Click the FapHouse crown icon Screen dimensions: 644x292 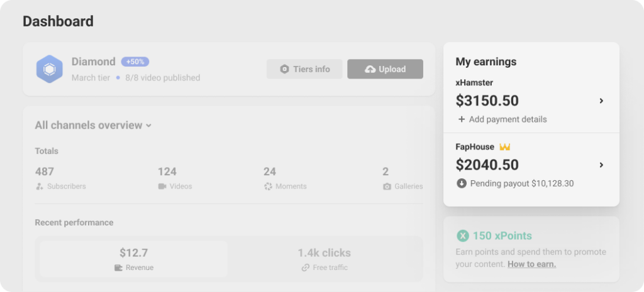click(504, 147)
